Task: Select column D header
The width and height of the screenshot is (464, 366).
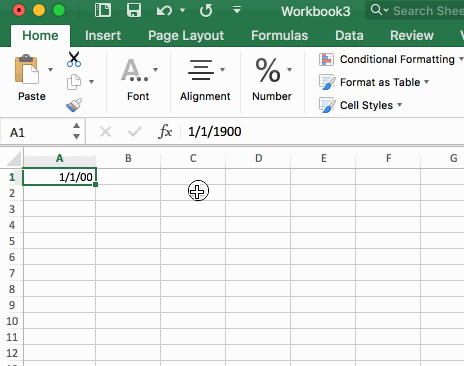Action: (x=258, y=158)
